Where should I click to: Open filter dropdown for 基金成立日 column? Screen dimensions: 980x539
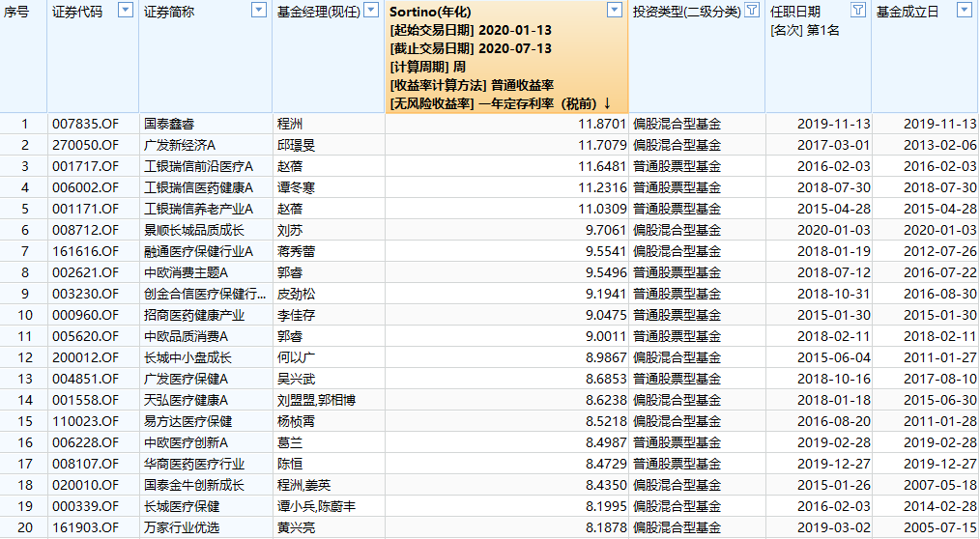pos(964,10)
